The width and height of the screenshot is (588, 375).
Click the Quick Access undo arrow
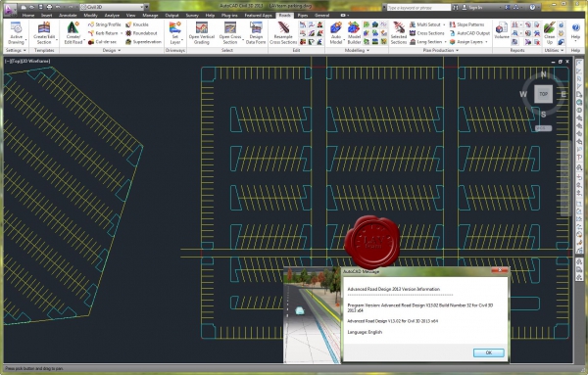pos(58,7)
